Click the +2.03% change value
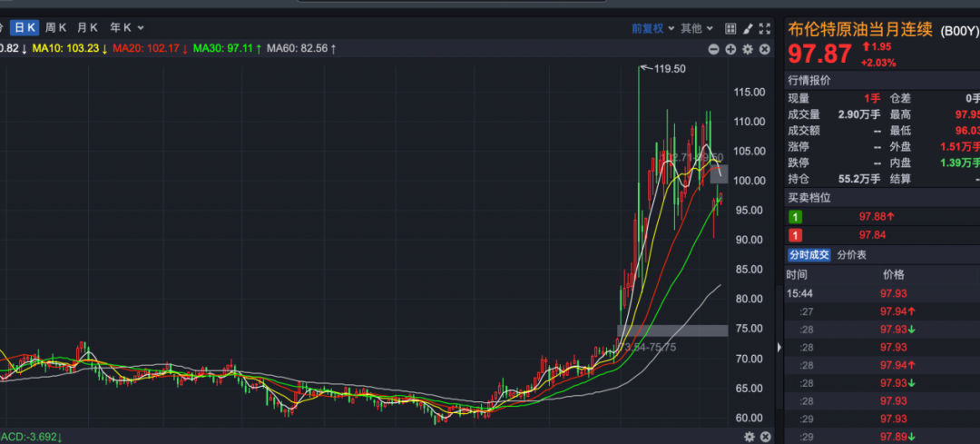This screenshot has height=444, width=980. [x=878, y=63]
